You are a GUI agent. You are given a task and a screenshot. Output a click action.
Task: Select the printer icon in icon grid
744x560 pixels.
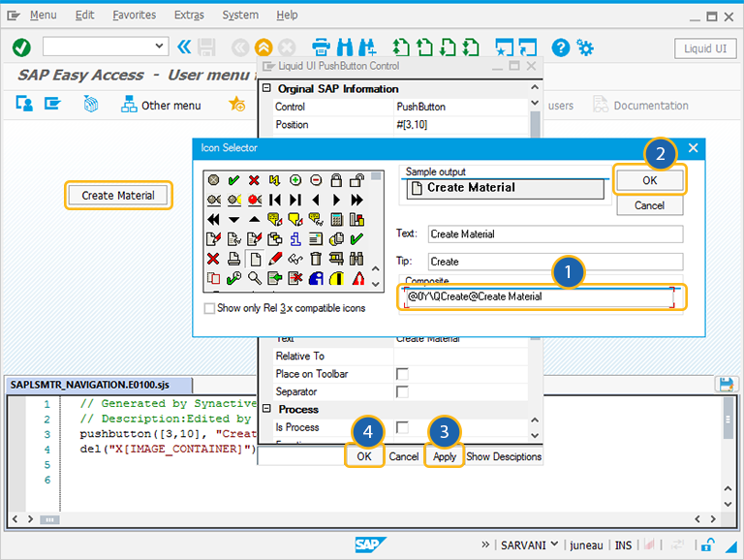tap(233, 259)
